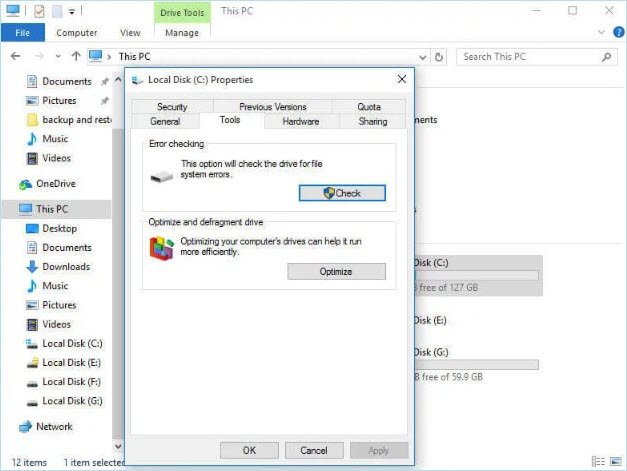Viewport: 627px width, 471px height.
Task: Open Downloads folder in sidebar
Action: (x=65, y=267)
